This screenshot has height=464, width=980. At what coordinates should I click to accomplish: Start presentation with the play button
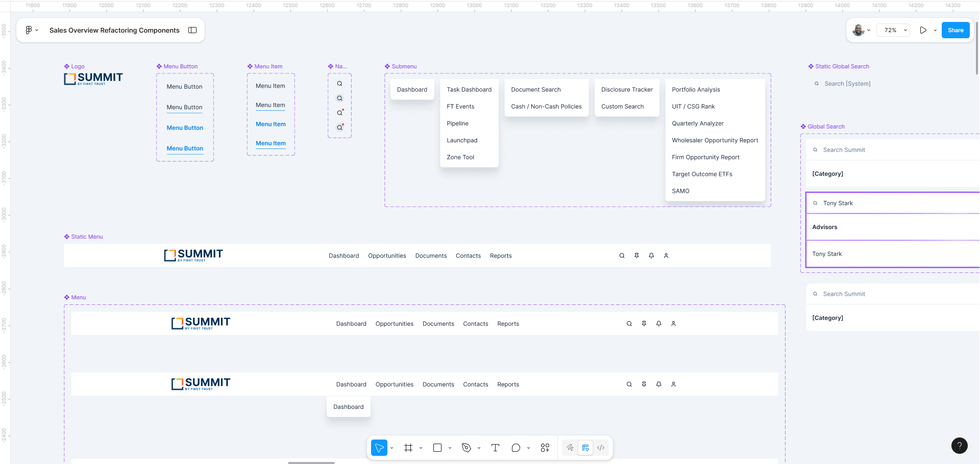pos(923,30)
